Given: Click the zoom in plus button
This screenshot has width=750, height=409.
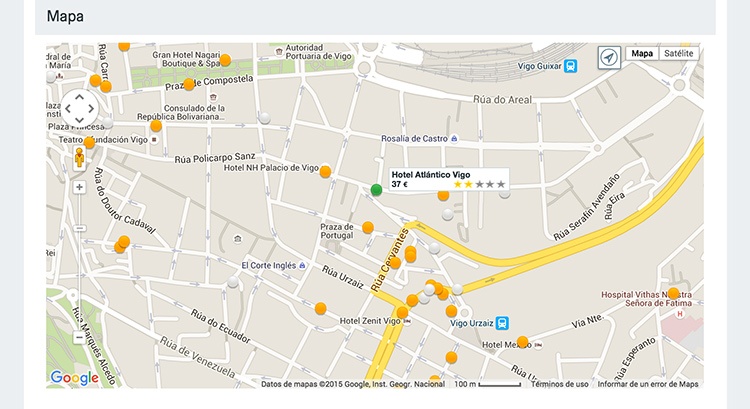Looking at the screenshot, I should 79,187.
